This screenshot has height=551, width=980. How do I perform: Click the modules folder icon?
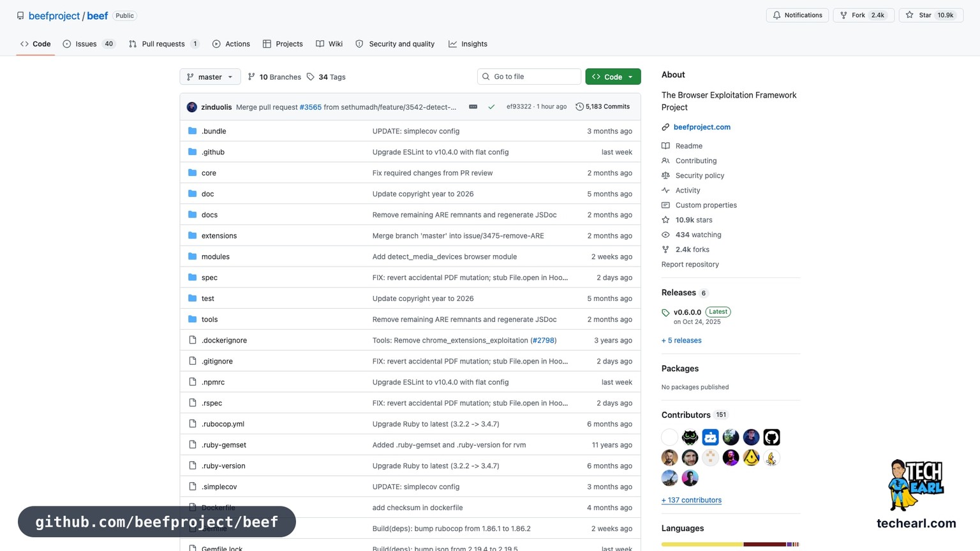(x=193, y=256)
